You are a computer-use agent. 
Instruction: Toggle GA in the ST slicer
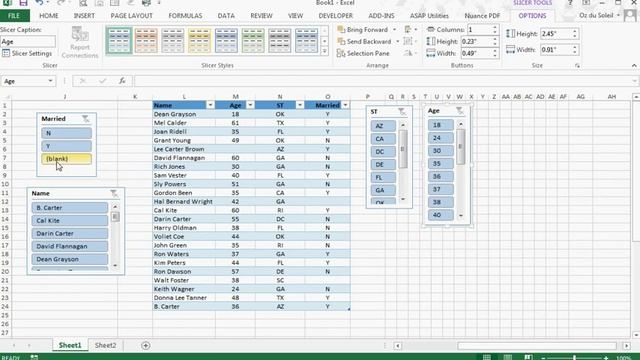coord(383,190)
